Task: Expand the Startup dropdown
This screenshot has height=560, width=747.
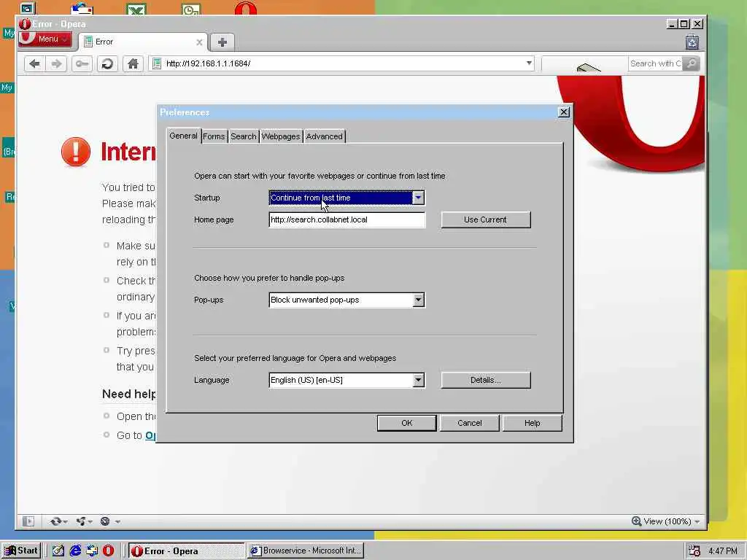Action: point(418,198)
